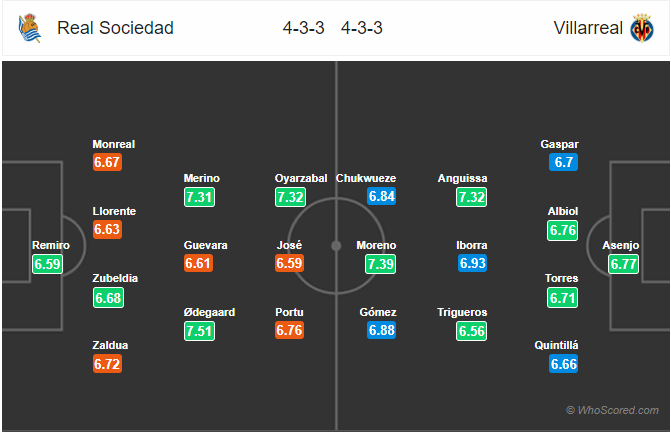Click Quintillá's blue 6.66 rating badge
This screenshot has width=671, height=432.
(x=564, y=364)
